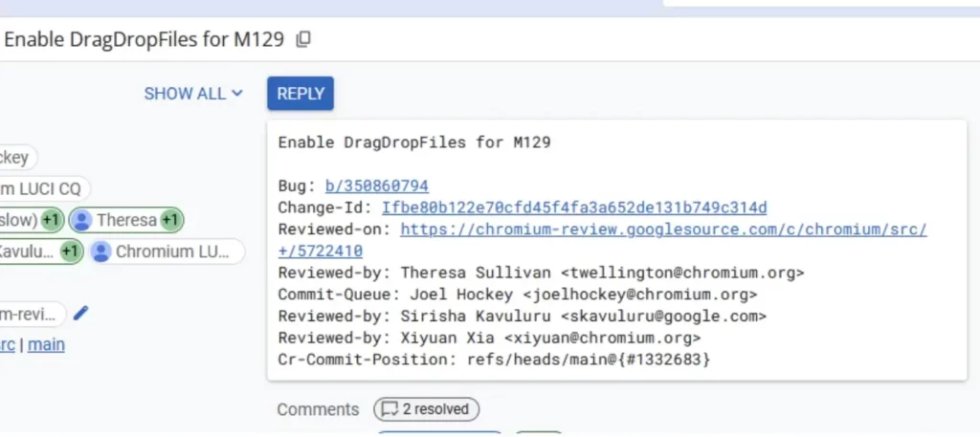Open the Change-Id link

click(x=574, y=208)
